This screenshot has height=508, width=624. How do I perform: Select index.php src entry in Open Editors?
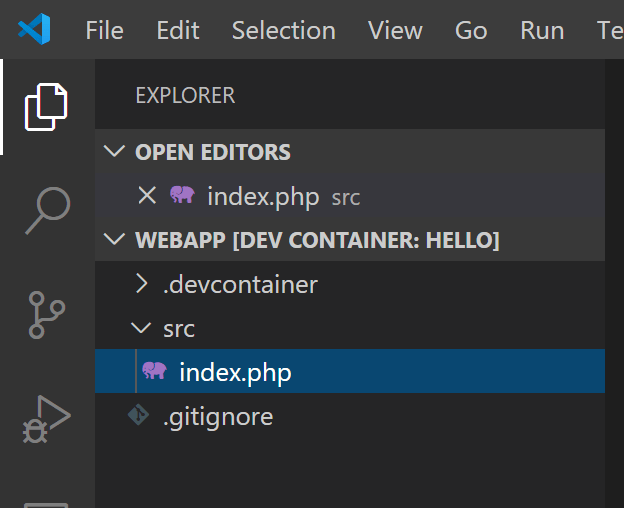350,196
